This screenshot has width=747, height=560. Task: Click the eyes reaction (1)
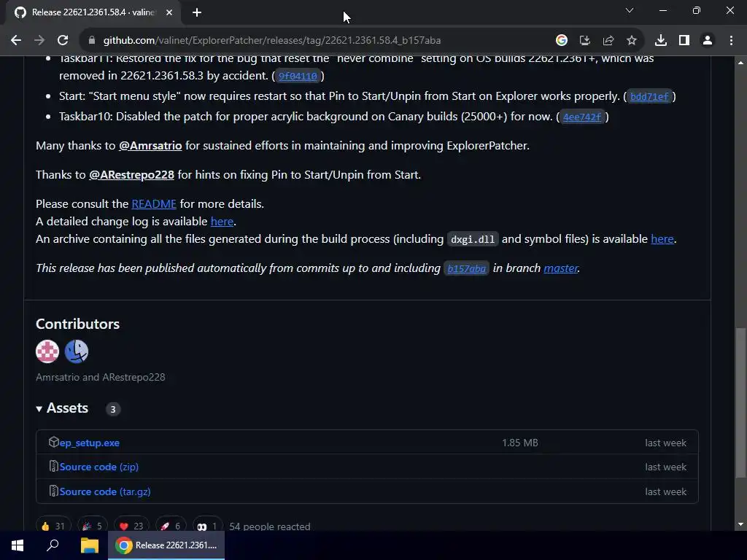[x=207, y=526]
